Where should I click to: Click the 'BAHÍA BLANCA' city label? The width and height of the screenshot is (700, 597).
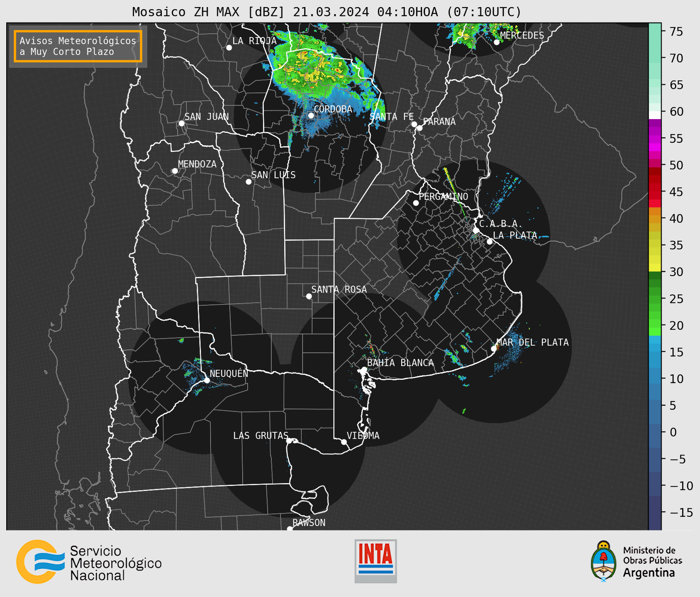click(x=400, y=363)
